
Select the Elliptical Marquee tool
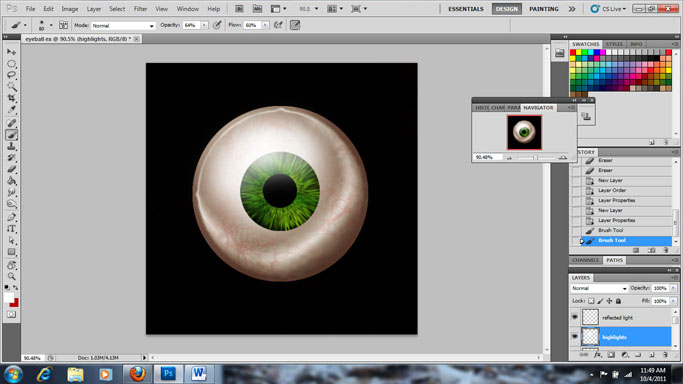(x=11, y=64)
